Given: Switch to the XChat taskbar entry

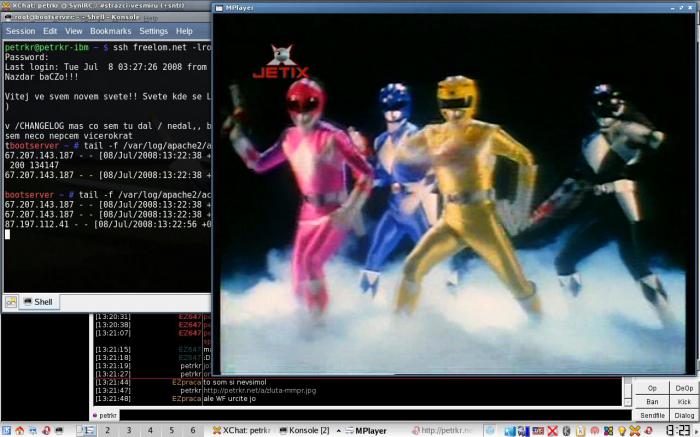Looking at the screenshot, I should tap(242, 430).
